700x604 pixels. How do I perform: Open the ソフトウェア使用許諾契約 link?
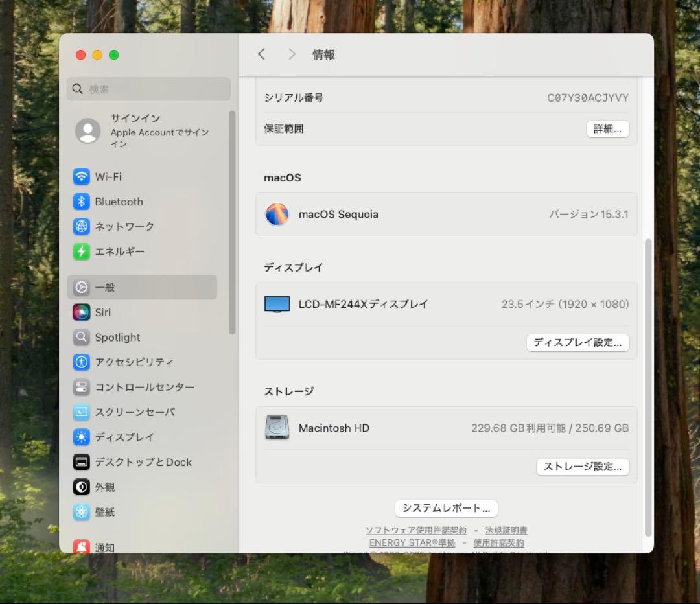click(417, 530)
